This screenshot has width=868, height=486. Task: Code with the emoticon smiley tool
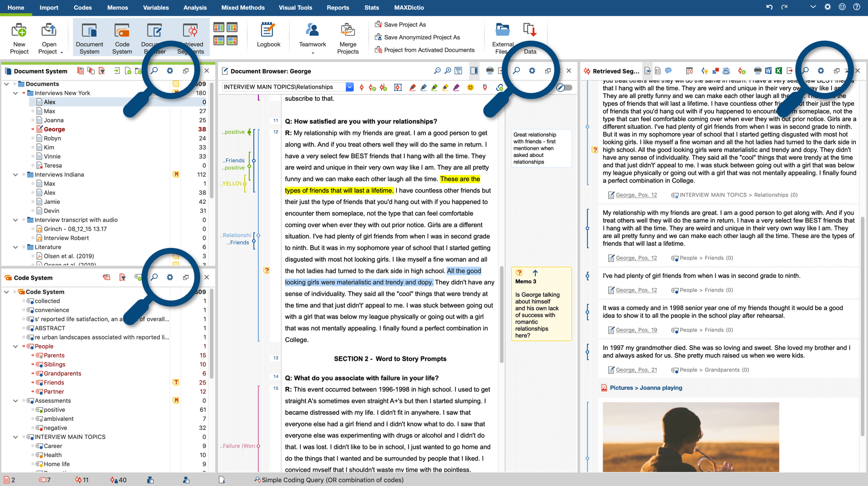tap(470, 87)
